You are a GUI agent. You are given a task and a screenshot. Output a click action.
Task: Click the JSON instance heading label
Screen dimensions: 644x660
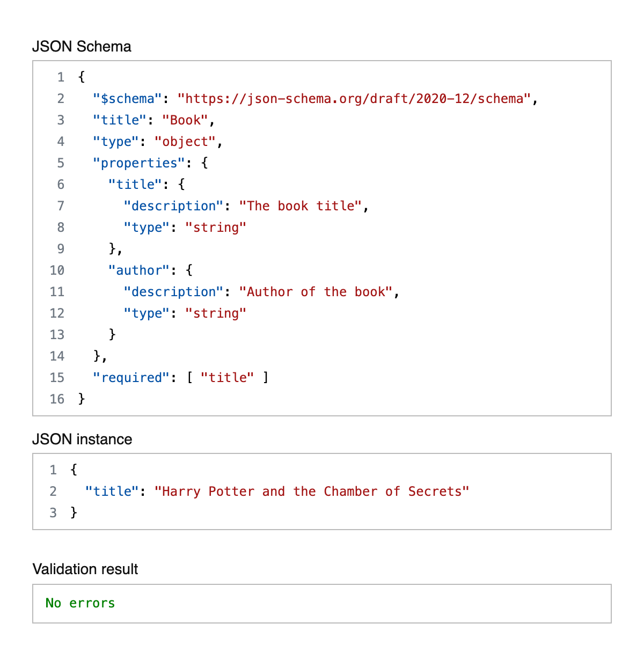click(x=82, y=439)
